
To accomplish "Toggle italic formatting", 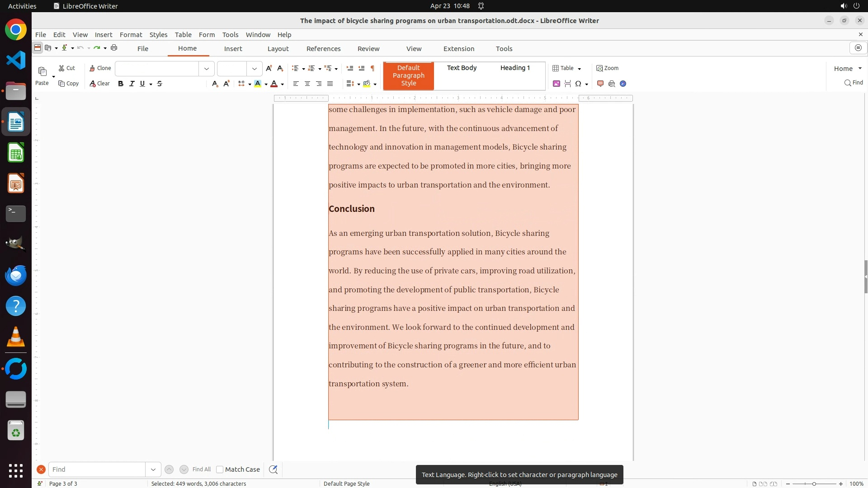I will tap(132, 84).
